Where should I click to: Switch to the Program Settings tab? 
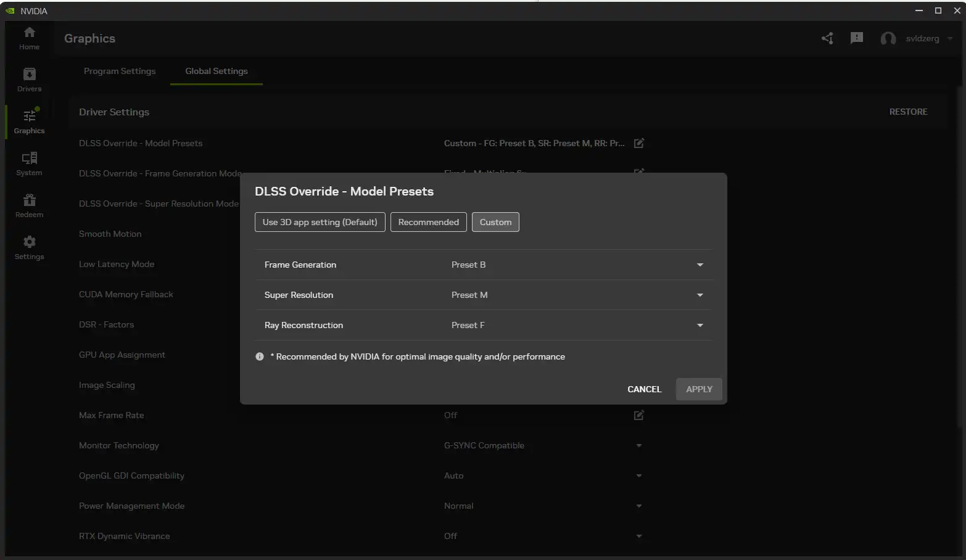pos(120,71)
